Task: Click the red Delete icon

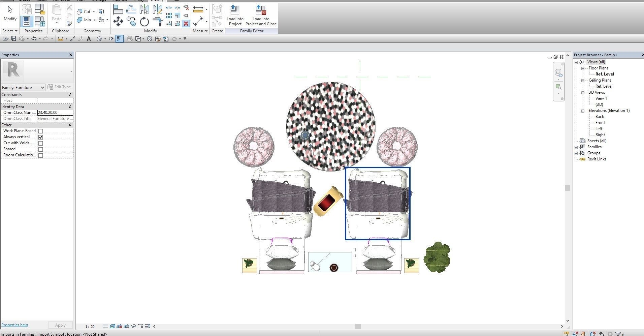Action: [186, 23]
